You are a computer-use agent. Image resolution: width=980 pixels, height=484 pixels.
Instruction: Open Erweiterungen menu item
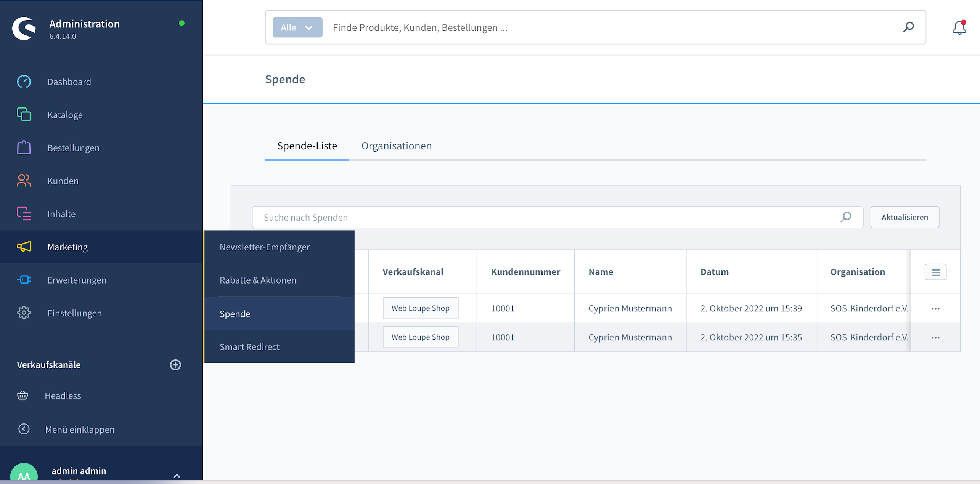pos(77,280)
